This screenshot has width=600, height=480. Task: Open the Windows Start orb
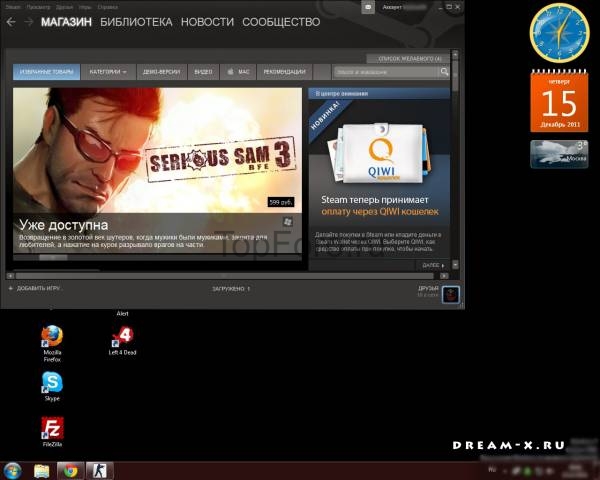point(12,471)
